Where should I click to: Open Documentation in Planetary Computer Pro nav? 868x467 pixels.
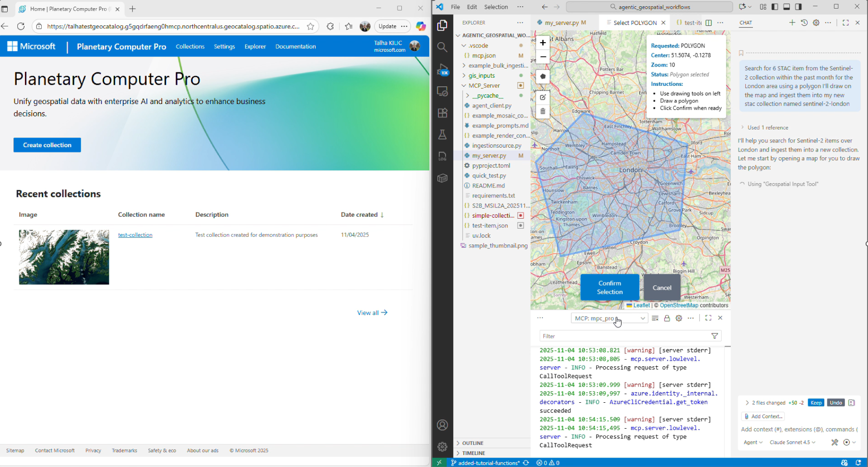pyautogui.click(x=295, y=47)
